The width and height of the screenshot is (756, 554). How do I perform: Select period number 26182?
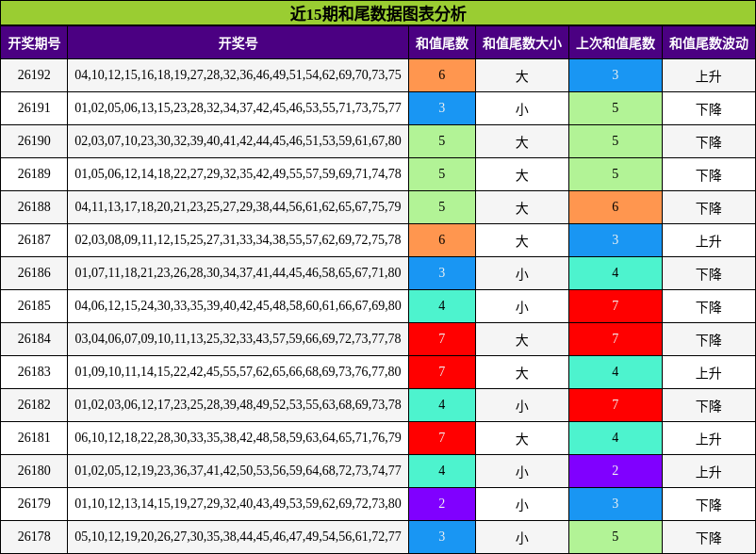34,404
